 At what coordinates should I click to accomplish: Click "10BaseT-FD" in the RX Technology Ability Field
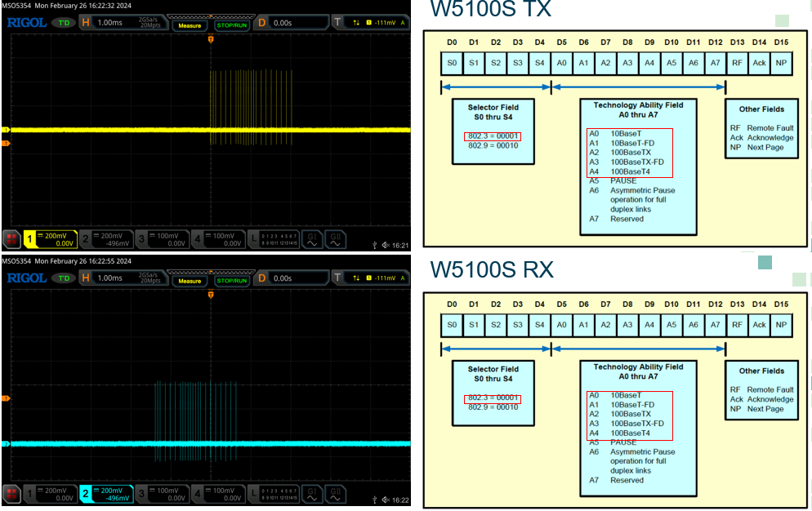point(632,405)
